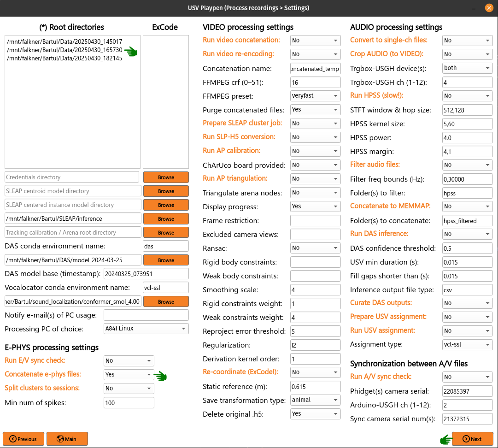
Task: Click the Vocalocator conda environment name field
Action: [x=166, y=288]
